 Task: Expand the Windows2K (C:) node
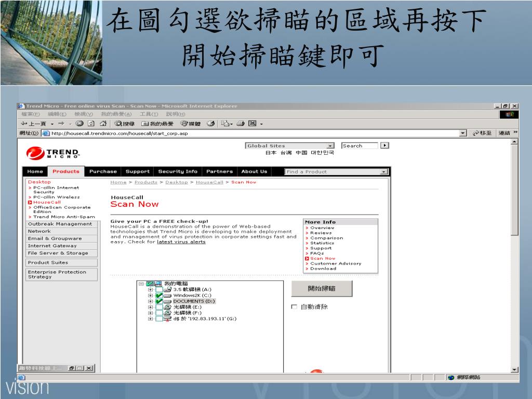click(x=150, y=296)
